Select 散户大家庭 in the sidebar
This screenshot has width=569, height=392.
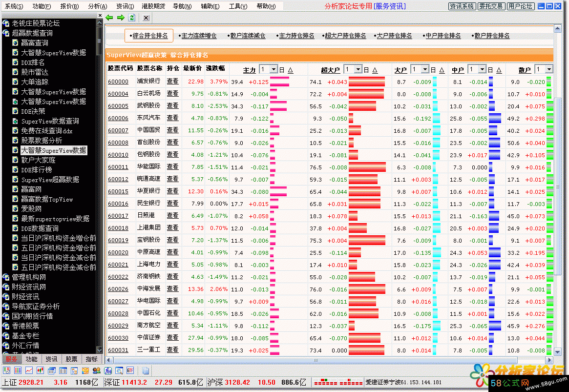click(38, 160)
